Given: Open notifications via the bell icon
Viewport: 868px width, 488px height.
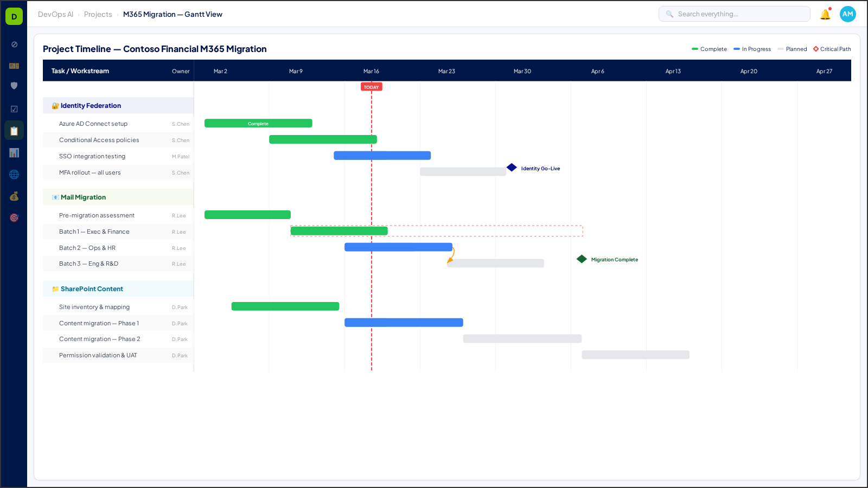Looking at the screenshot, I should 825,14.
